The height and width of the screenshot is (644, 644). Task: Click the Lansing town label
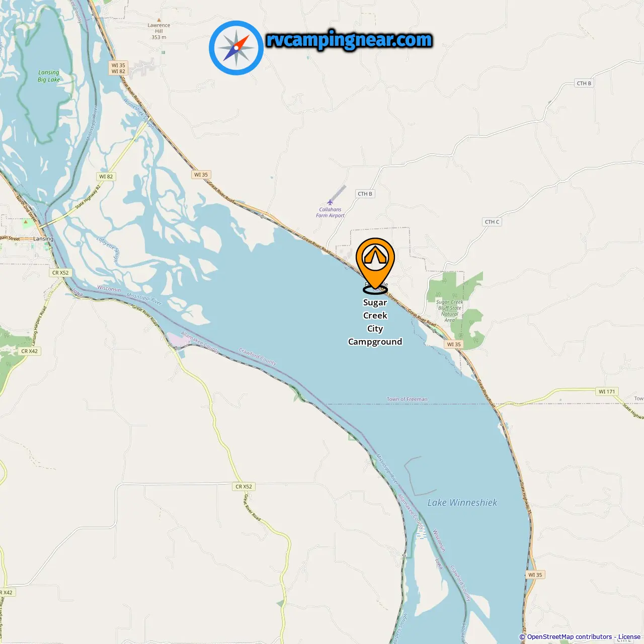point(43,239)
